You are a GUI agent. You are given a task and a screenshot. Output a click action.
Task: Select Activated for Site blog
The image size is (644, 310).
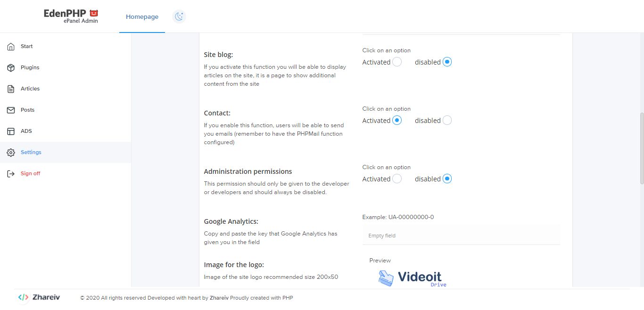coord(397,62)
